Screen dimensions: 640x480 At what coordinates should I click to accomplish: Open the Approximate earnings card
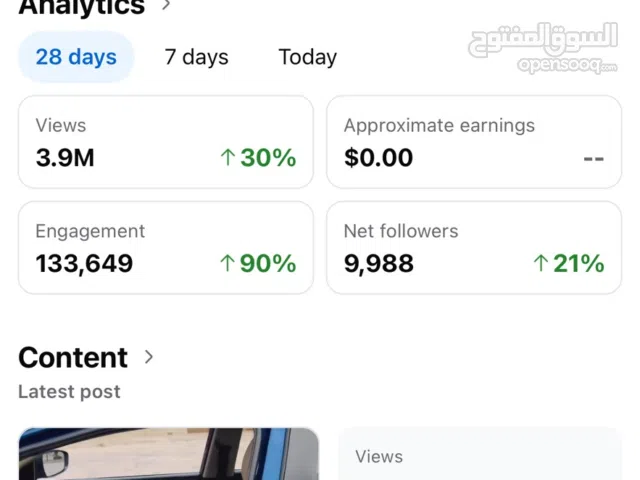pos(474,142)
